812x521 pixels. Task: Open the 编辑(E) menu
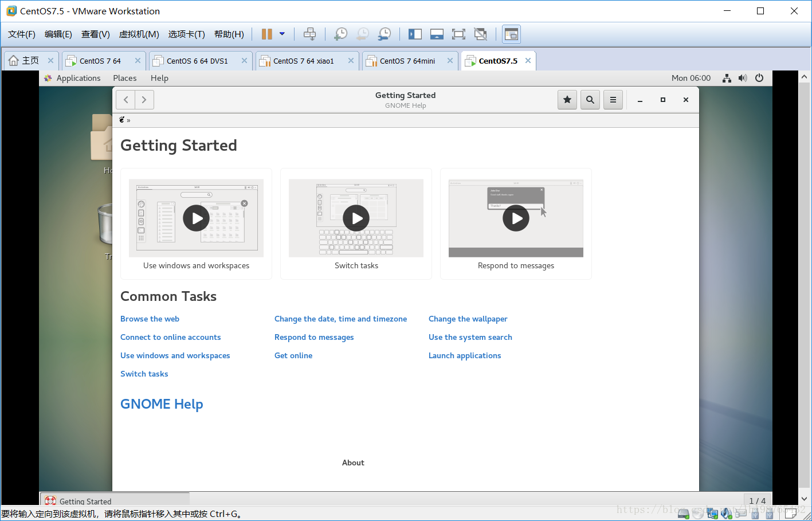58,34
